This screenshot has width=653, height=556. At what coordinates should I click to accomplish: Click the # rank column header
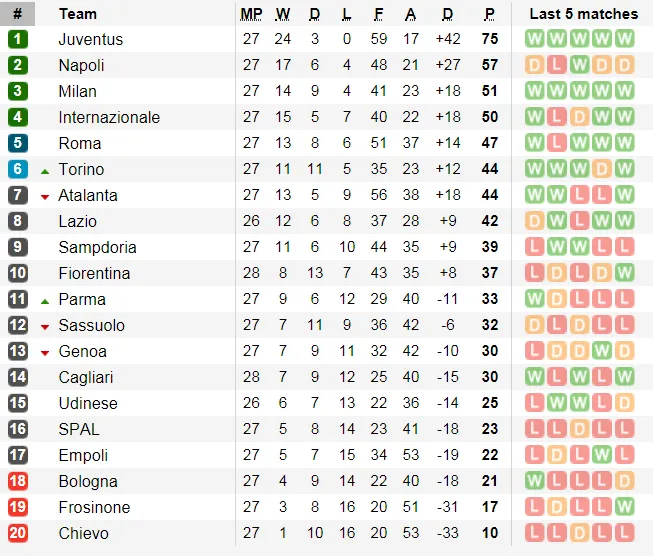pyautogui.click(x=17, y=14)
